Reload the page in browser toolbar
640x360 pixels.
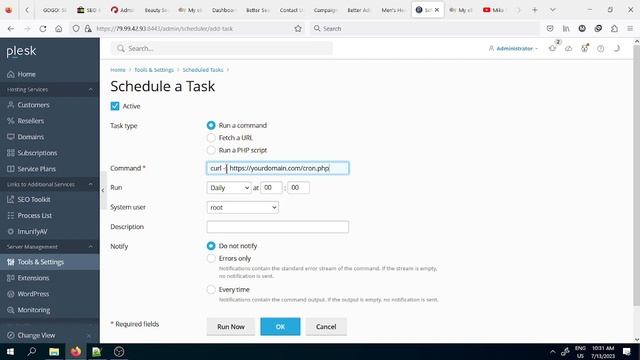click(42, 29)
